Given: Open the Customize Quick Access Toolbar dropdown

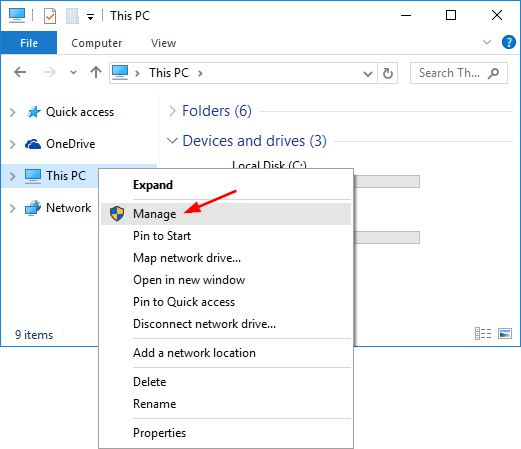Looking at the screenshot, I should [x=90, y=17].
